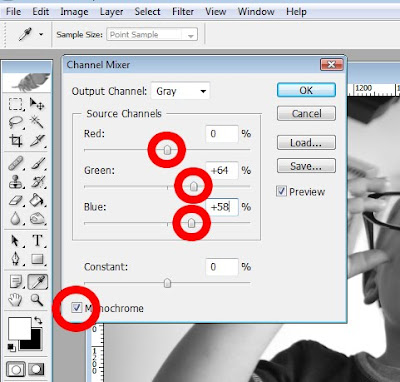
Task: Click the Green channel slider handle
Action: pyautogui.click(x=193, y=186)
